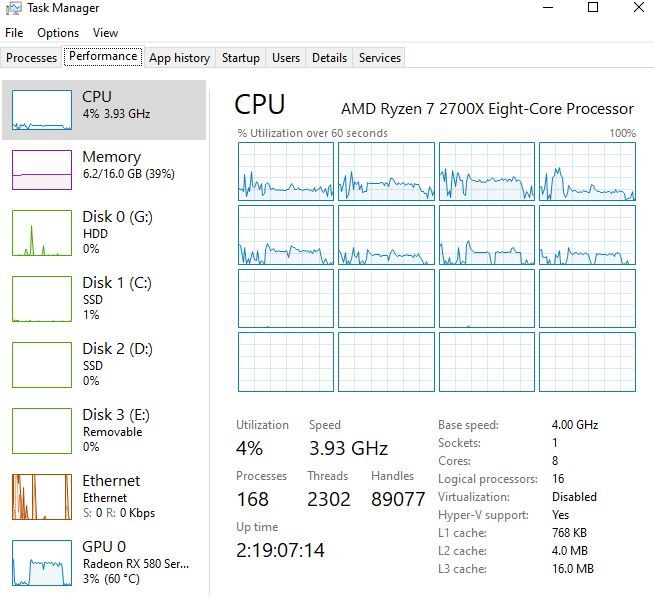The height and width of the screenshot is (608, 654).
Task: View Disk 3 (E:) Removable stats
Action: tap(104, 430)
